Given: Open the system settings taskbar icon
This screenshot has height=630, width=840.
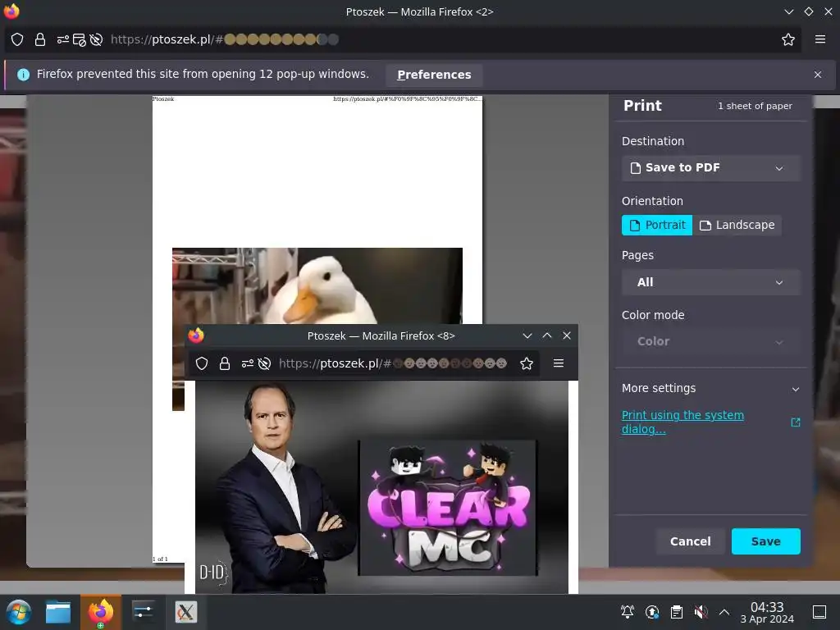Looking at the screenshot, I should pyautogui.click(x=144, y=612).
